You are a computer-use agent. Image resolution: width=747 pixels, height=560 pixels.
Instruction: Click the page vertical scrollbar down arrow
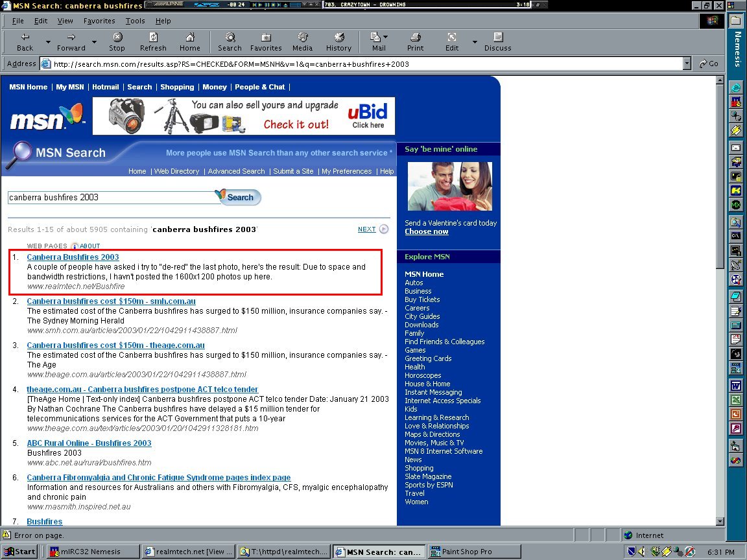click(x=720, y=521)
